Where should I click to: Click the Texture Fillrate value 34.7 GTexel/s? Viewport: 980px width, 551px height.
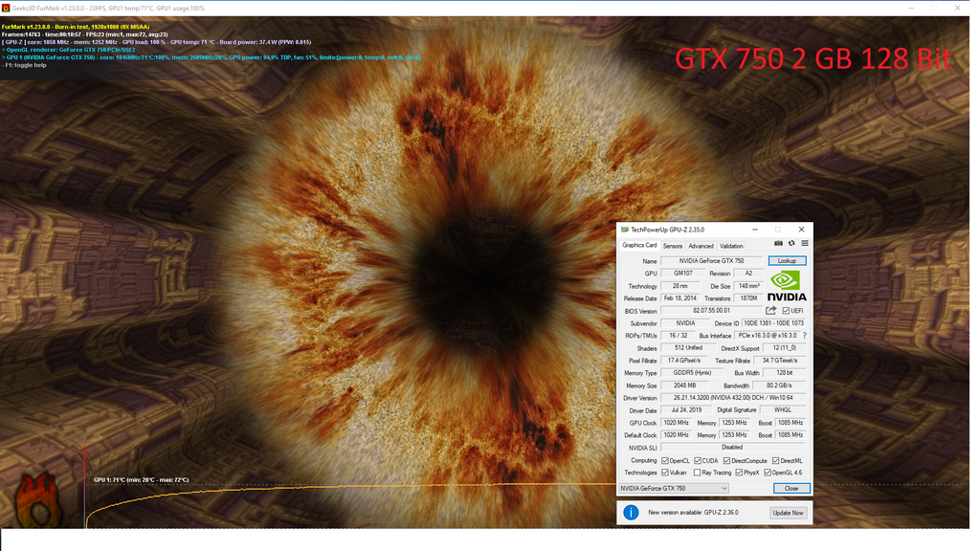point(780,361)
